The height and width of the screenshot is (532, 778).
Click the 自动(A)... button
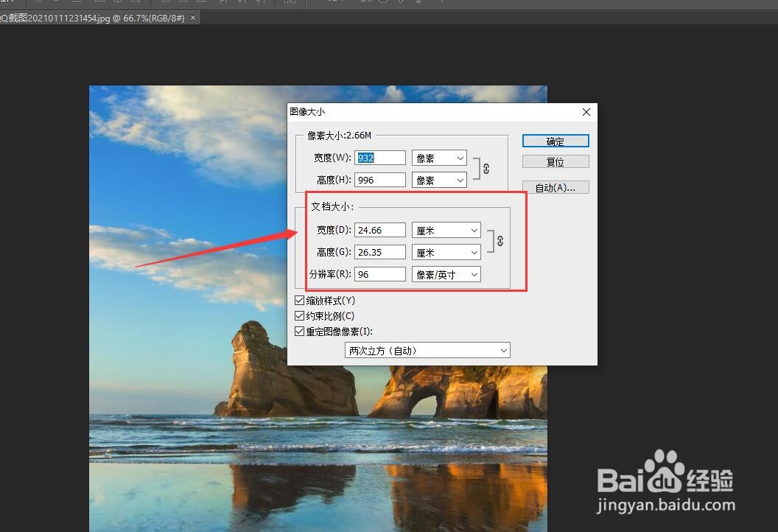pos(556,188)
